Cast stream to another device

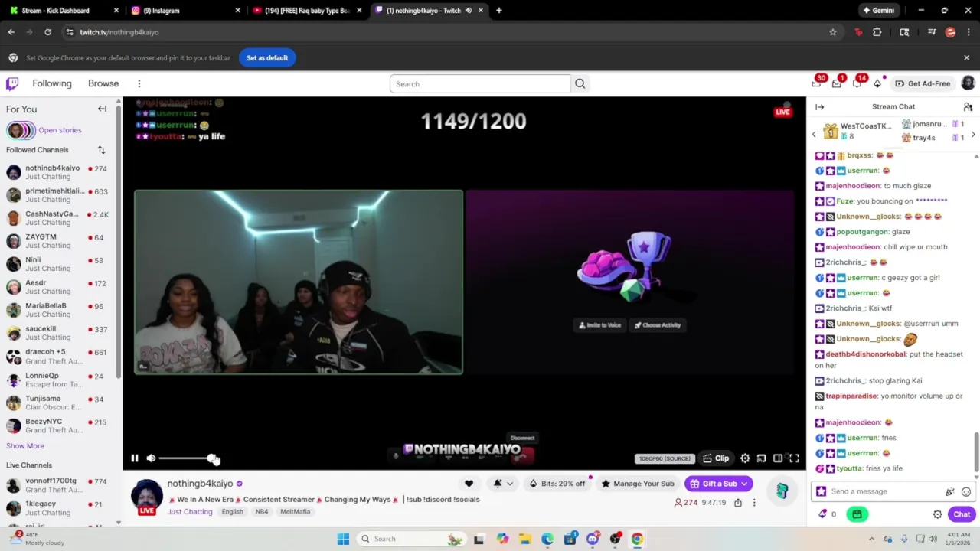pos(761,458)
